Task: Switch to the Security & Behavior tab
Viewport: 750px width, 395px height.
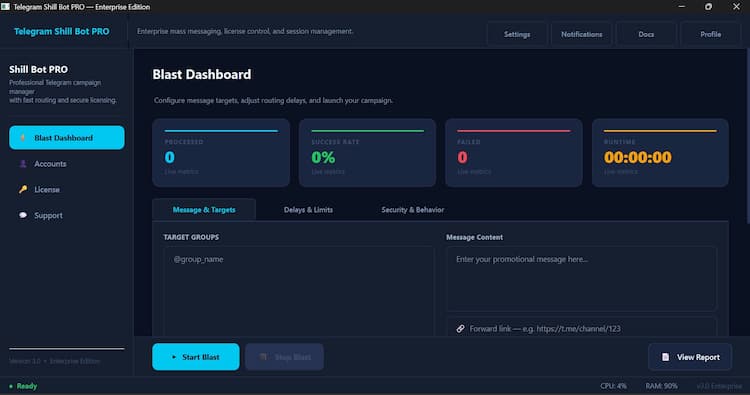Action: point(412,209)
